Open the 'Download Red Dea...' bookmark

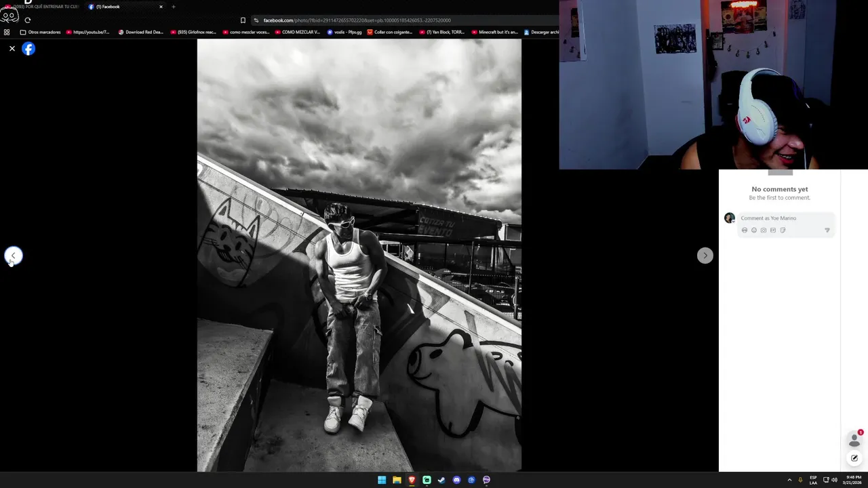click(140, 32)
